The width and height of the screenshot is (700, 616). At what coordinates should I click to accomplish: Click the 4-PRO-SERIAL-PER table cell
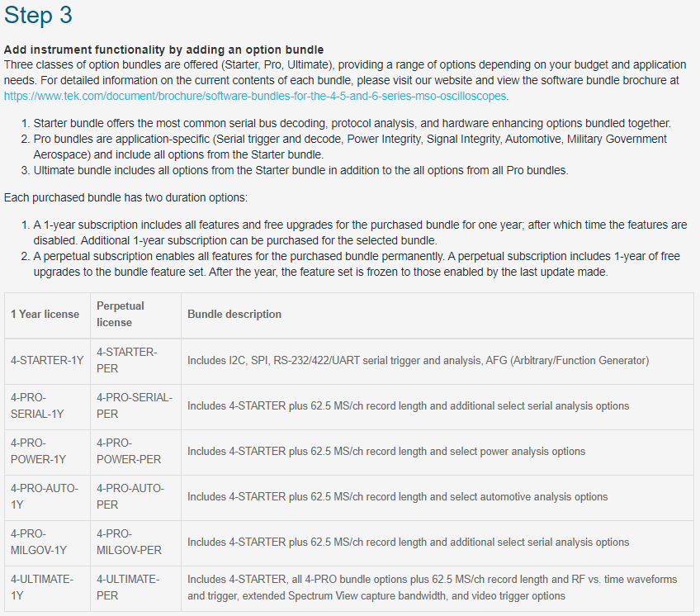pyautogui.click(x=135, y=406)
